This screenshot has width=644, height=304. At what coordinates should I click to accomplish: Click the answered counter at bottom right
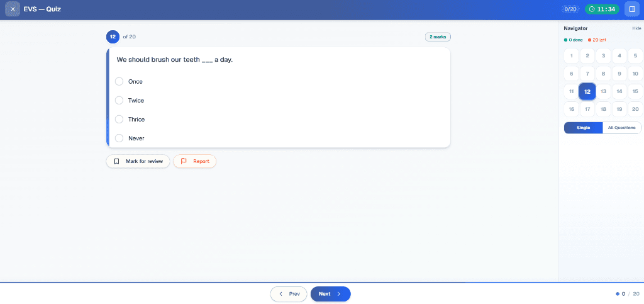628,294
